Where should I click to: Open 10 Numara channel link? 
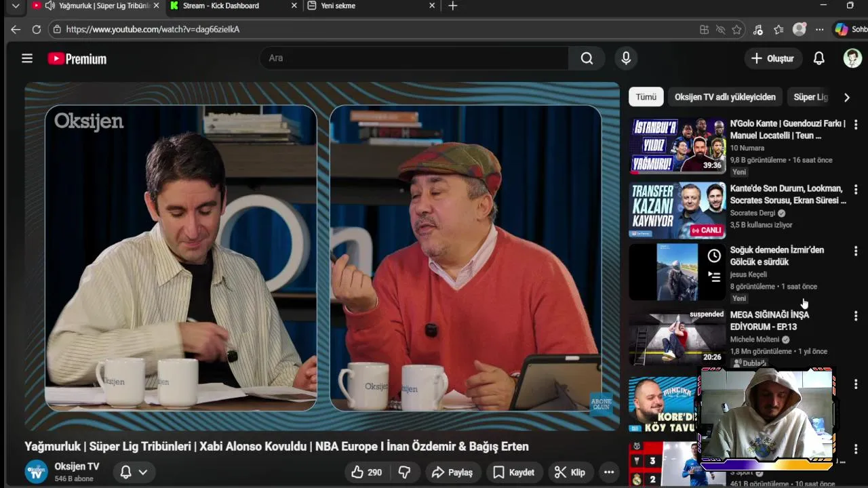point(747,148)
